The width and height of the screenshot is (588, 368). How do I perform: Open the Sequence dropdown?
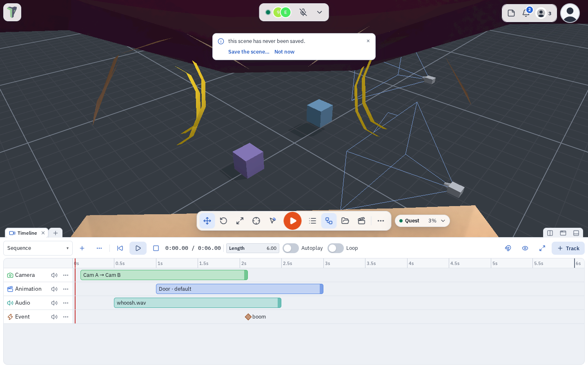point(38,248)
